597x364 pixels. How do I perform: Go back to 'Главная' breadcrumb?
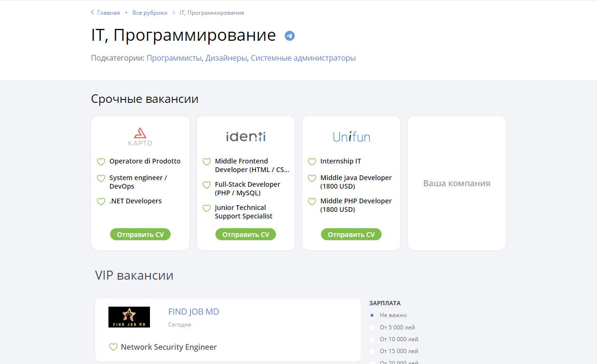click(x=108, y=13)
